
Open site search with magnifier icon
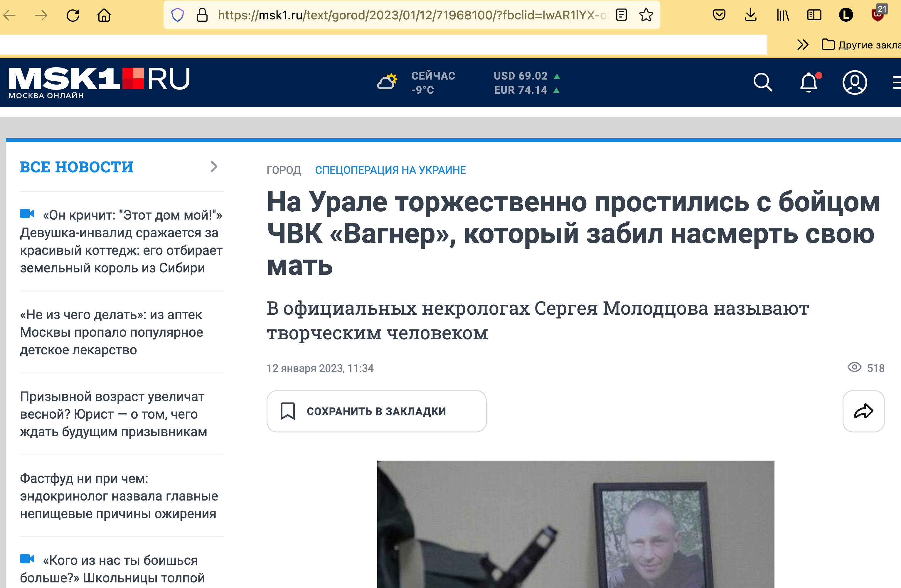tap(762, 82)
